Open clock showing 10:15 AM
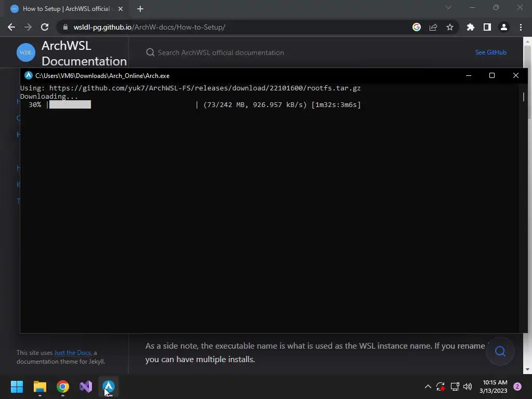Screen dimensions: 532x399 coord(494,387)
